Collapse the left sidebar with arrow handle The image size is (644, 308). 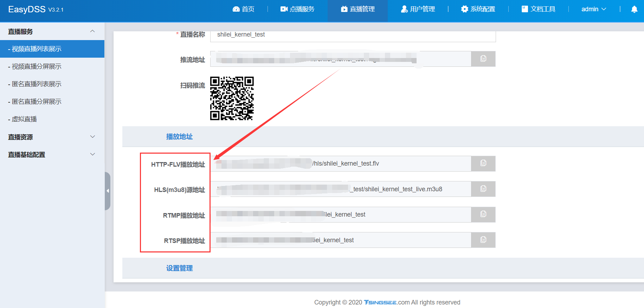(x=108, y=191)
